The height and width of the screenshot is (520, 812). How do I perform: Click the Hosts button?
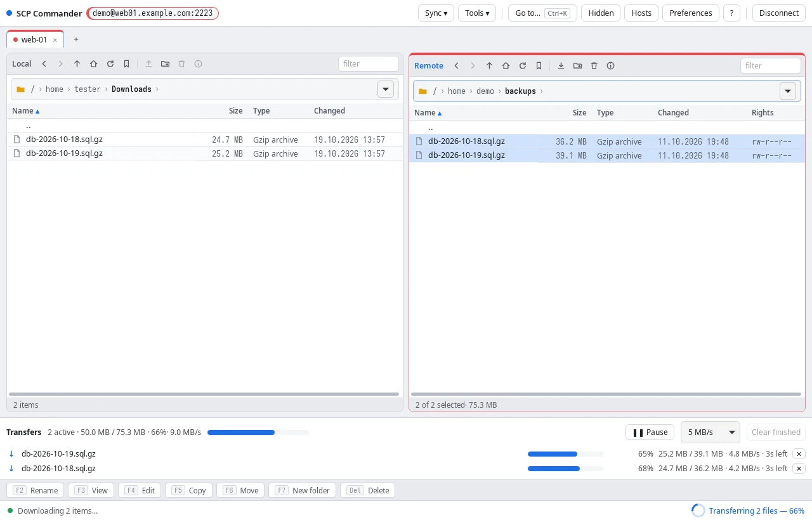pos(641,13)
